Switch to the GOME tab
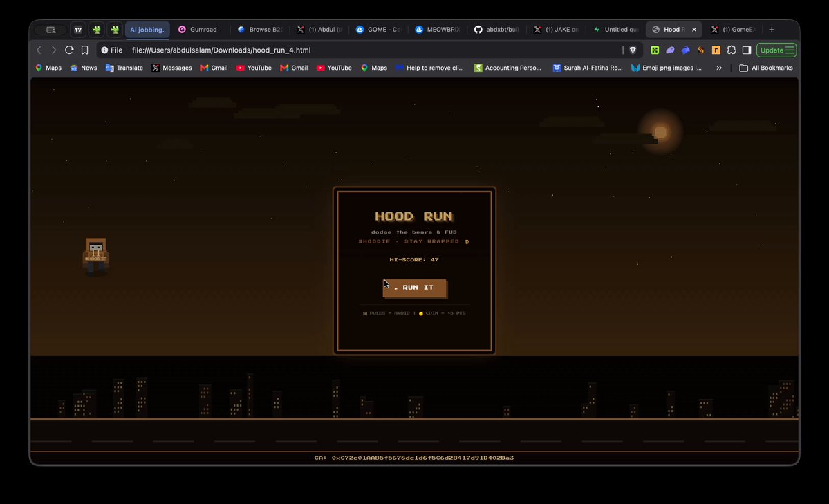Viewport: 829px width, 504px height. pos(379,30)
